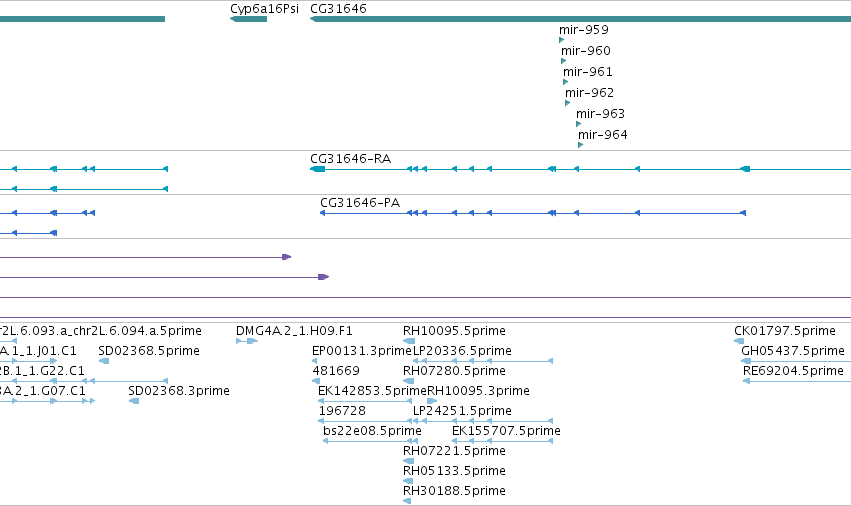
Task: Click the 481669 label
Action: [336, 371]
